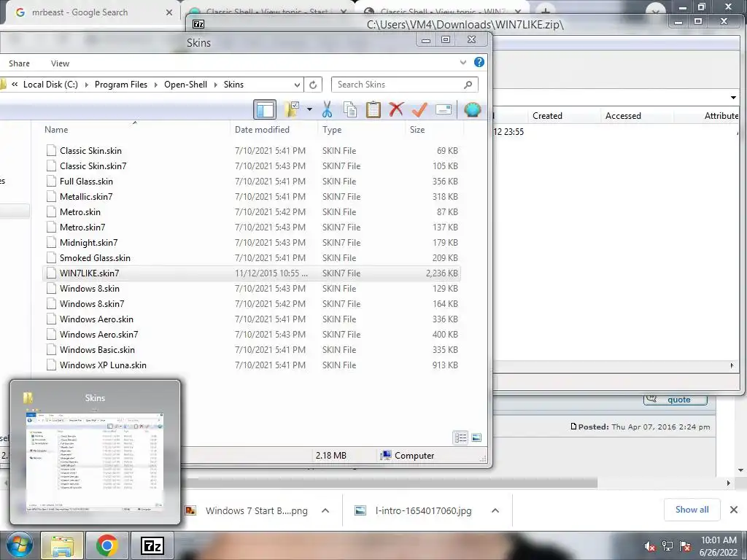Click Skins taskbar preview thumbnail
Image resolution: width=747 pixels, height=560 pixels.
(x=95, y=452)
